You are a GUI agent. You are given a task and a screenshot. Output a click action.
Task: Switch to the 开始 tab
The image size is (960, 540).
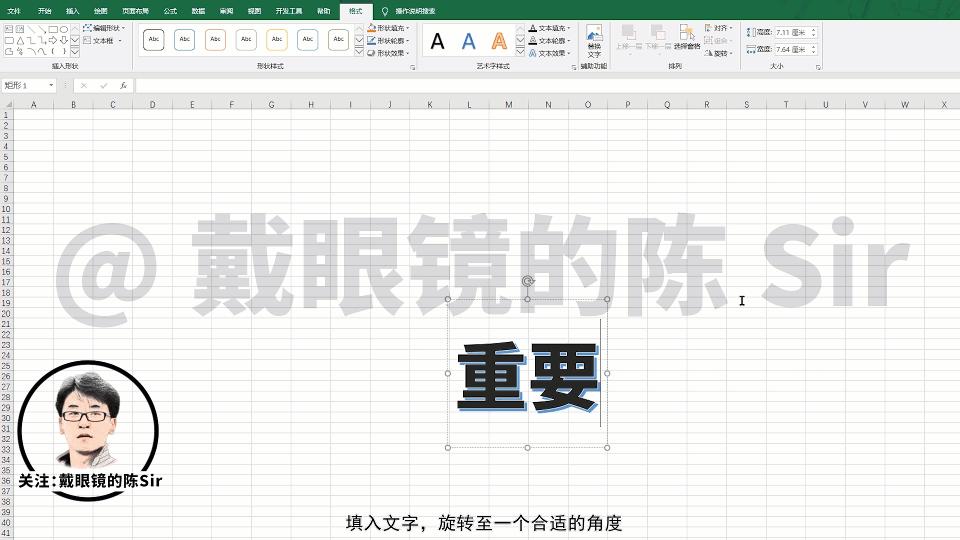[44, 11]
